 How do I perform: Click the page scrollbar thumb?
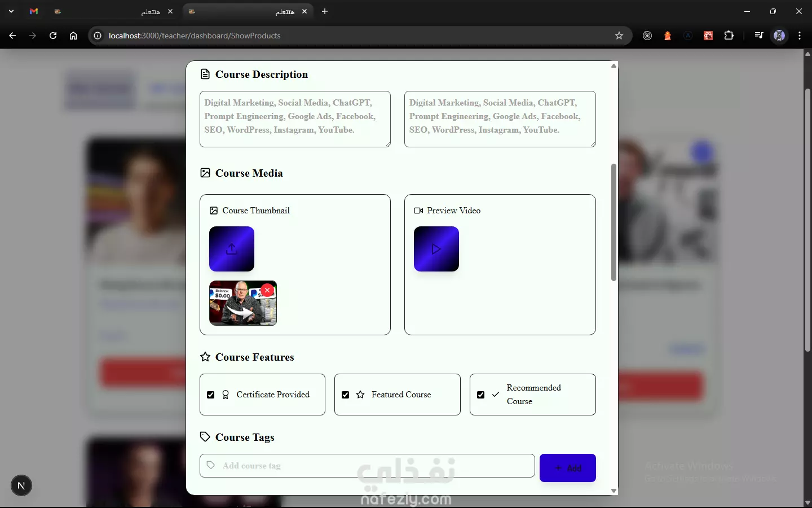(807, 220)
